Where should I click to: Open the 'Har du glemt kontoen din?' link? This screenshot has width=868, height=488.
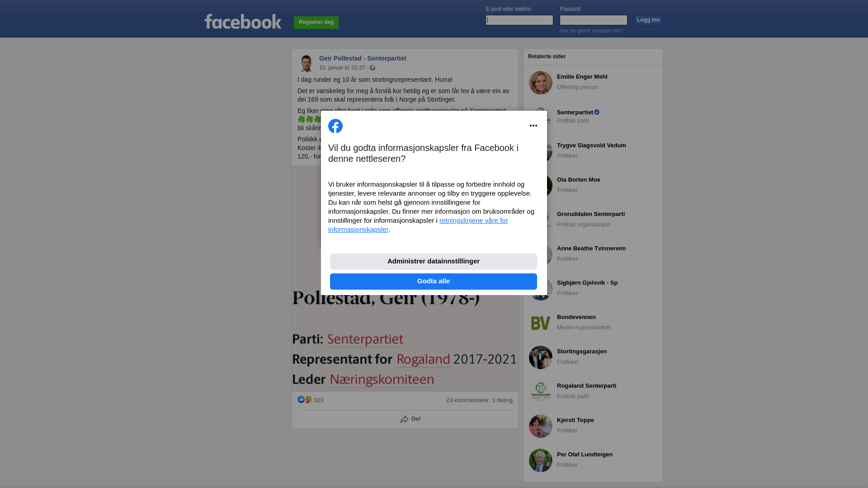[591, 31]
